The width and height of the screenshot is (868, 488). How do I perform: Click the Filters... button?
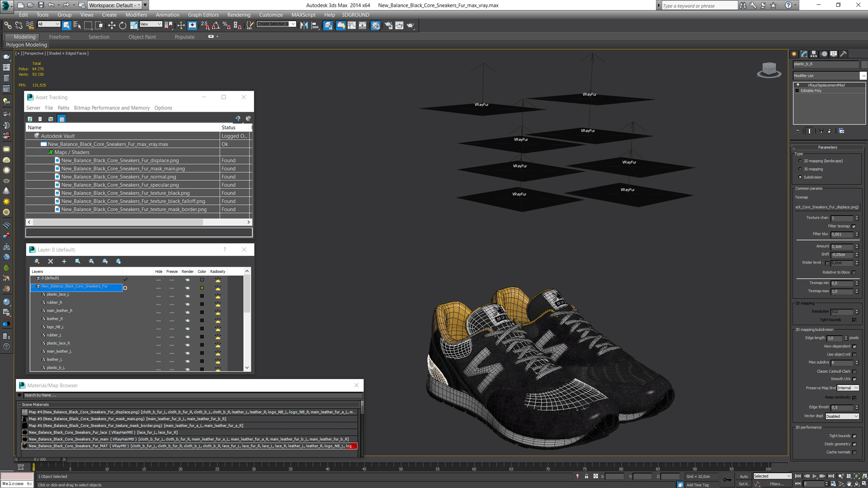(777, 484)
